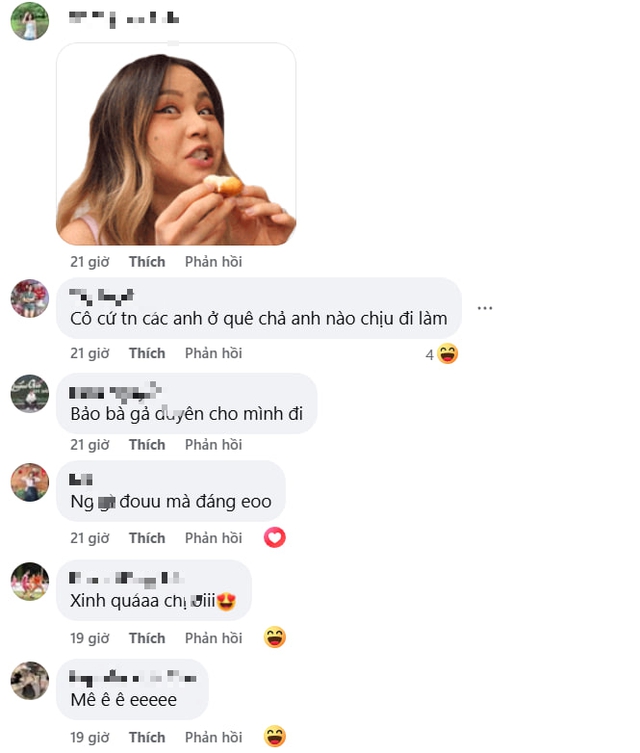This screenshot has width=640, height=753.
Task: Click the laughing reaction on "Cô cứ tn" comment
Action: pos(447,353)
